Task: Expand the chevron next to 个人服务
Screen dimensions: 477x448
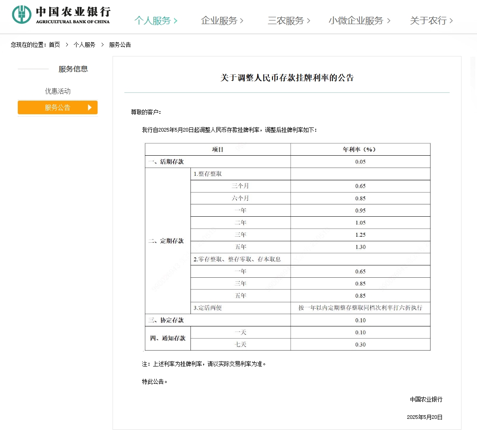Action: pyautogui.click(x=176, y=20)
